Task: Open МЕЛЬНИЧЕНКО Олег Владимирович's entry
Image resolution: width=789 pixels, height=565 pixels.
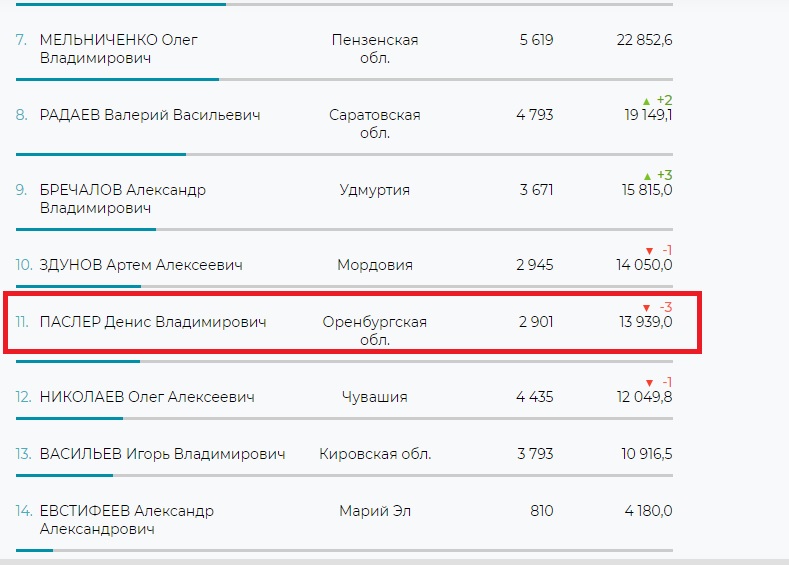Action: pos(118,49)
